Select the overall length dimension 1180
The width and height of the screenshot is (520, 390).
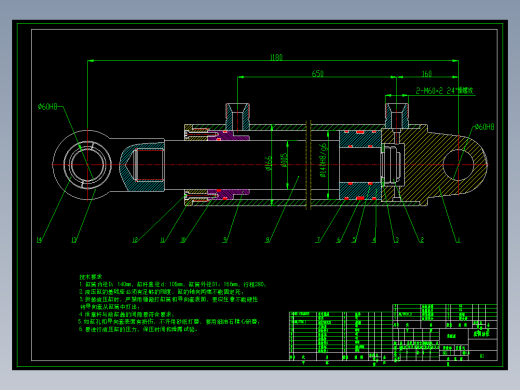[x=276, y=57]
